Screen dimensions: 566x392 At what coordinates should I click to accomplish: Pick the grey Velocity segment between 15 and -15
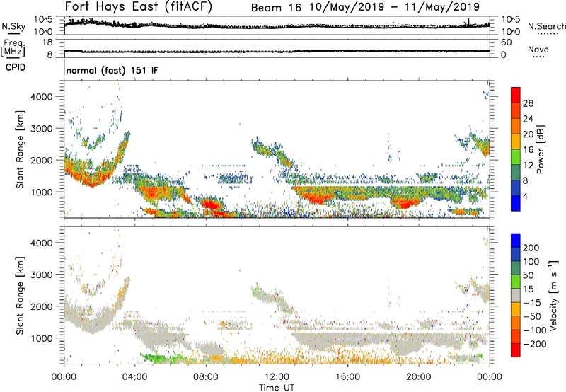click(516, 296)
